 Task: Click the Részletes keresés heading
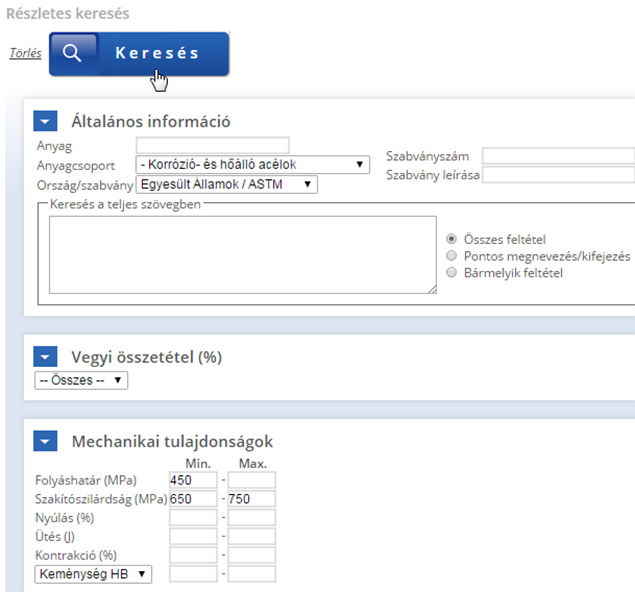point(68,13)
